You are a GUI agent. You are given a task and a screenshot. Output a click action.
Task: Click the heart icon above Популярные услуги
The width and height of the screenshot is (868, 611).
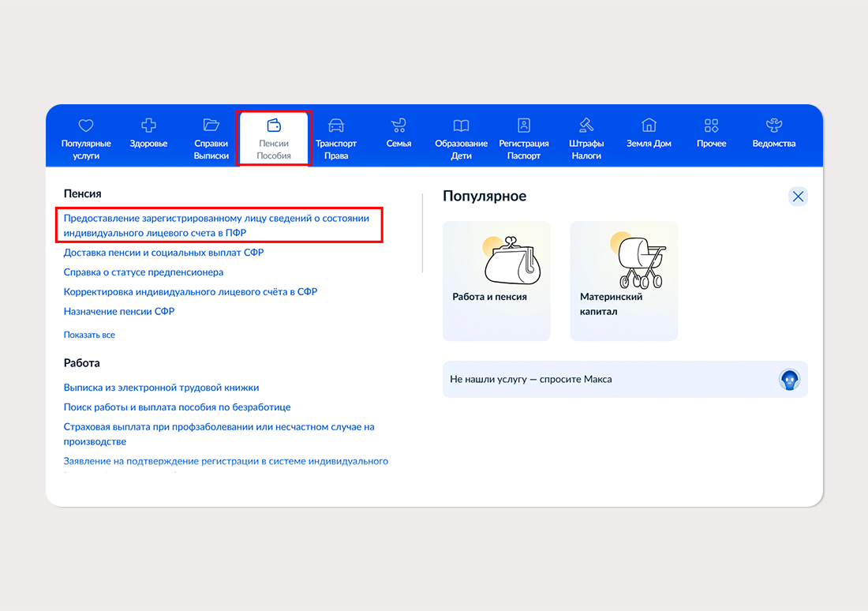(x=86, y=126)
